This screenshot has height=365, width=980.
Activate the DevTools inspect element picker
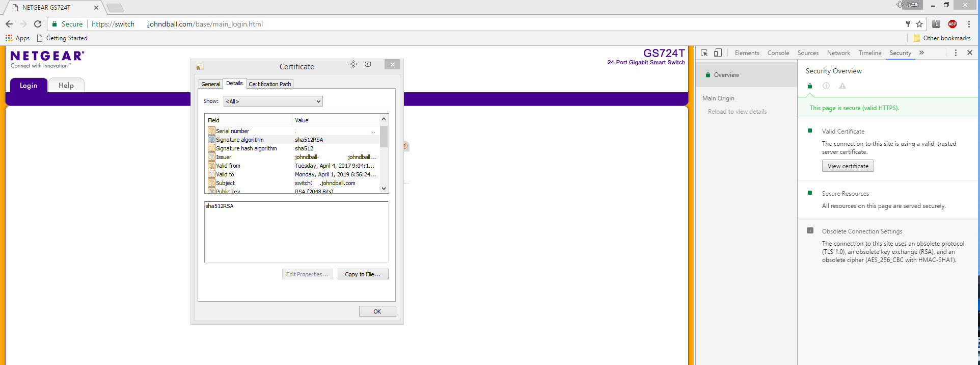pyautogui.click(x=704, y=53)
